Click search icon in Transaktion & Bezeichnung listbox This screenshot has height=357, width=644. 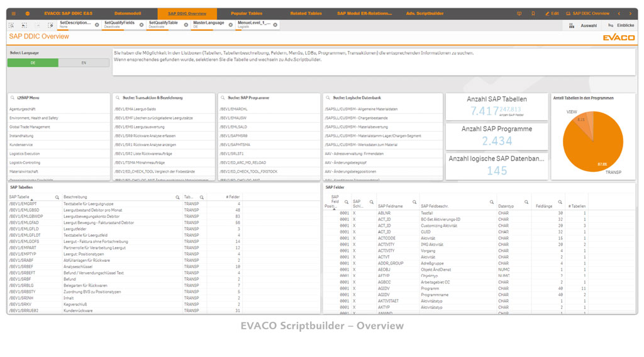(x=118, y=98)
